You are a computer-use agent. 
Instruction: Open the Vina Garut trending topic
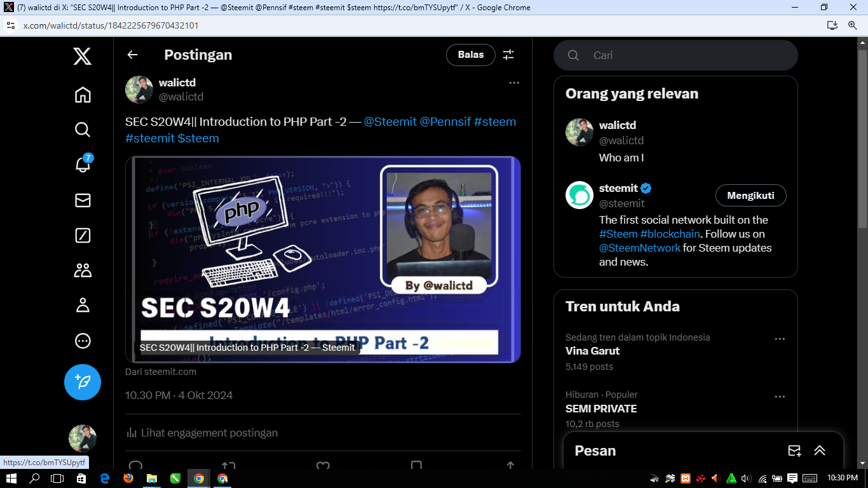tap(592, 351)
